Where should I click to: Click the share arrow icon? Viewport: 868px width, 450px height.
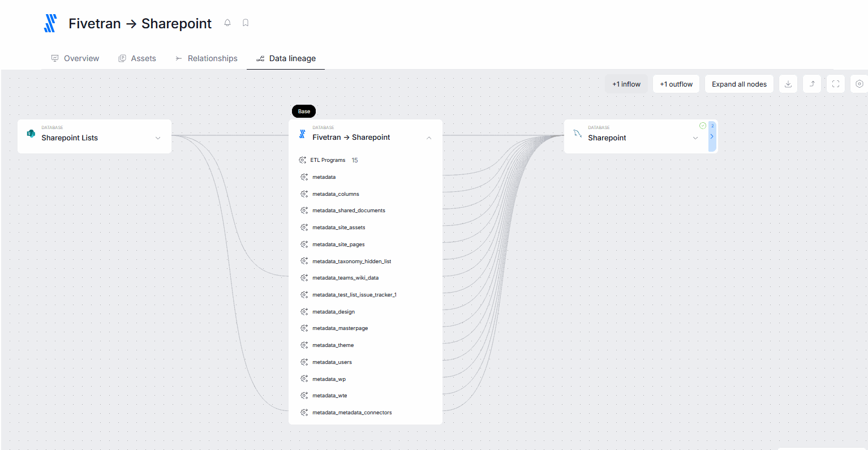812,84
